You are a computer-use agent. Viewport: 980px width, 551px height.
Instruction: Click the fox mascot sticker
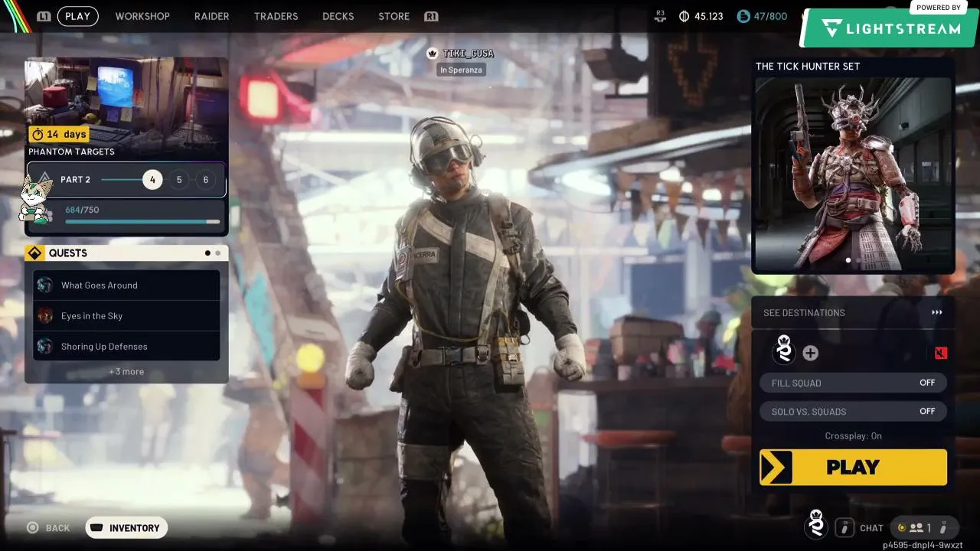point(36,199)
